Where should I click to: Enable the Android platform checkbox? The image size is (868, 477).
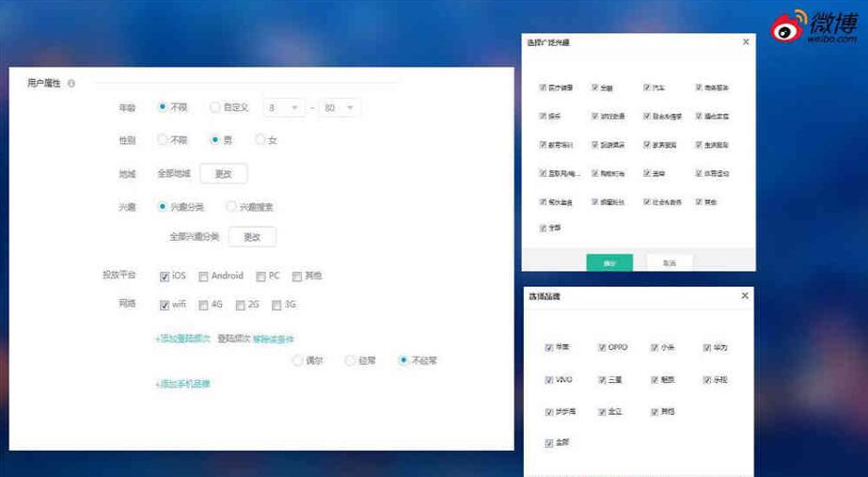[x=203, y=277]
